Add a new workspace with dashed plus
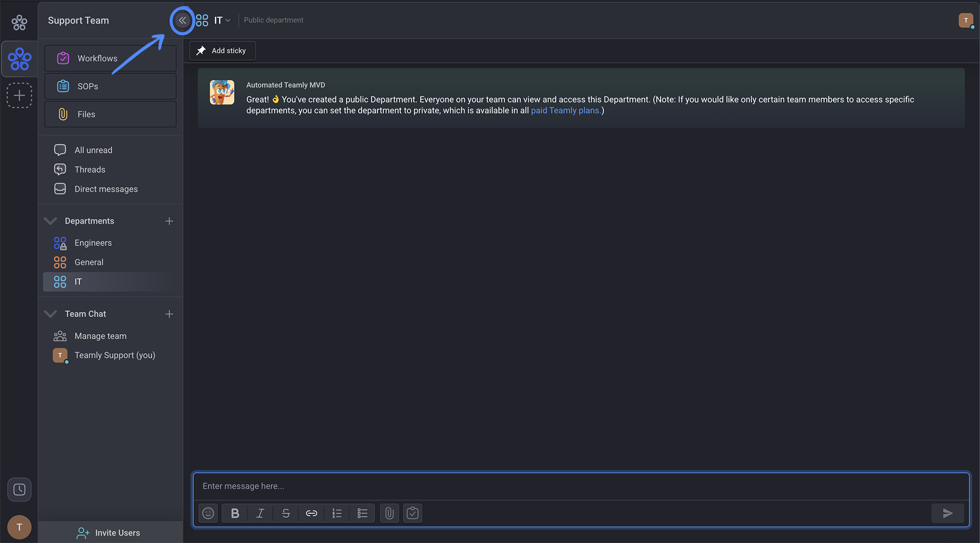This screenshot has width=980, height=543. 20,95
